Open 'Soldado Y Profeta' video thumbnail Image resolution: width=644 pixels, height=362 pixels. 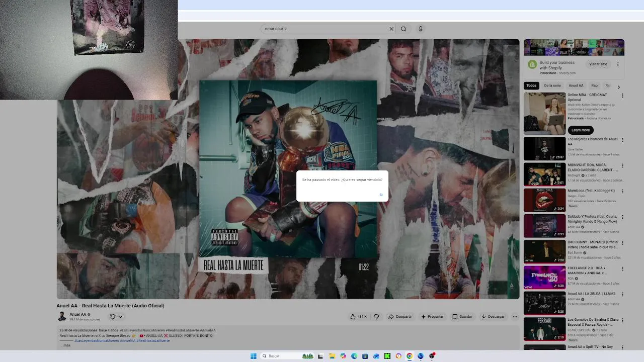pos(545,226)
